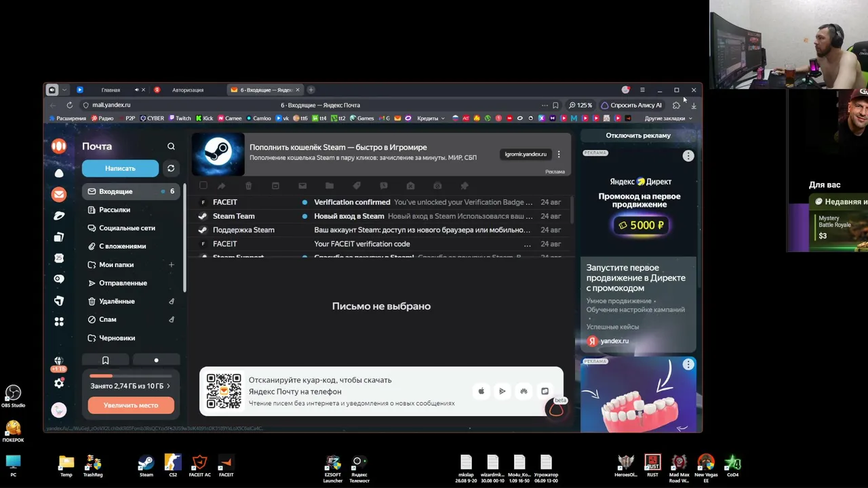Refresh the mailbox with the sync icon
This screenshot has height=488, width=868.
[171, 168]
